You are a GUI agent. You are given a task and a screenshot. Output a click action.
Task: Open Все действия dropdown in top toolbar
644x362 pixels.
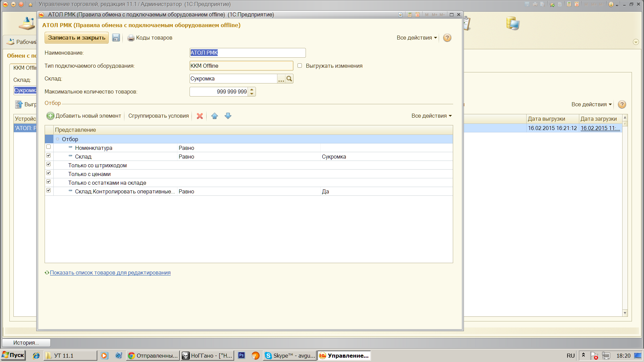417,38
